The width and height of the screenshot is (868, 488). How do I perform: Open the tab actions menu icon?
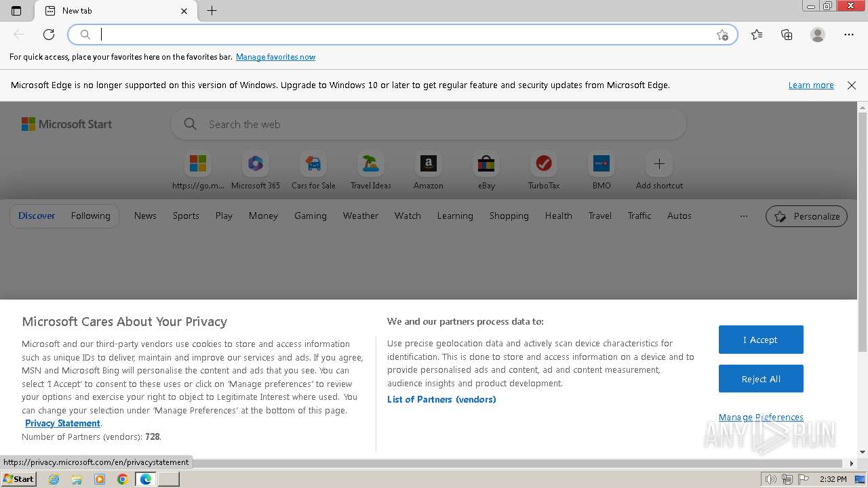(16, 11)
